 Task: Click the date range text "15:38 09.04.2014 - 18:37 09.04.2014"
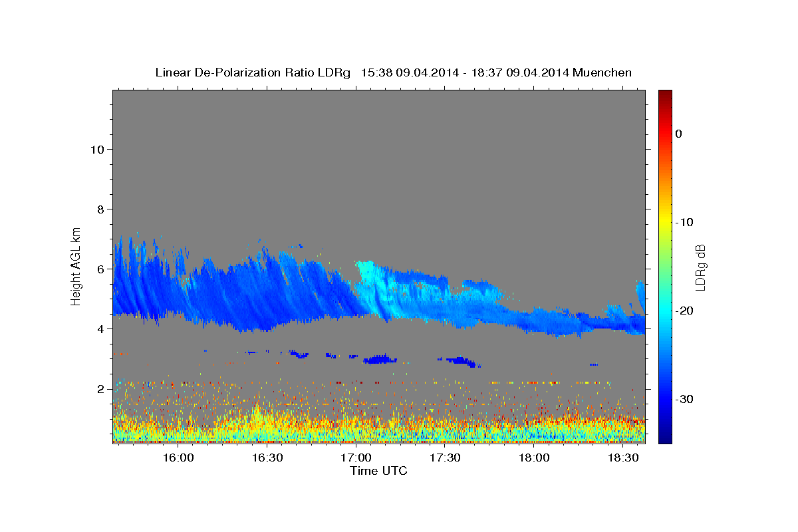465,72
